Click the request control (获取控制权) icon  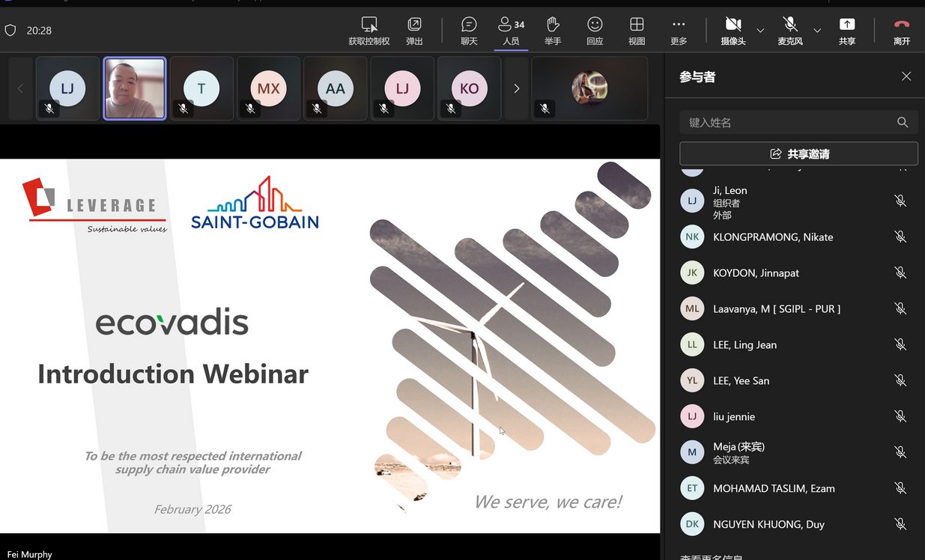point(369,31)
